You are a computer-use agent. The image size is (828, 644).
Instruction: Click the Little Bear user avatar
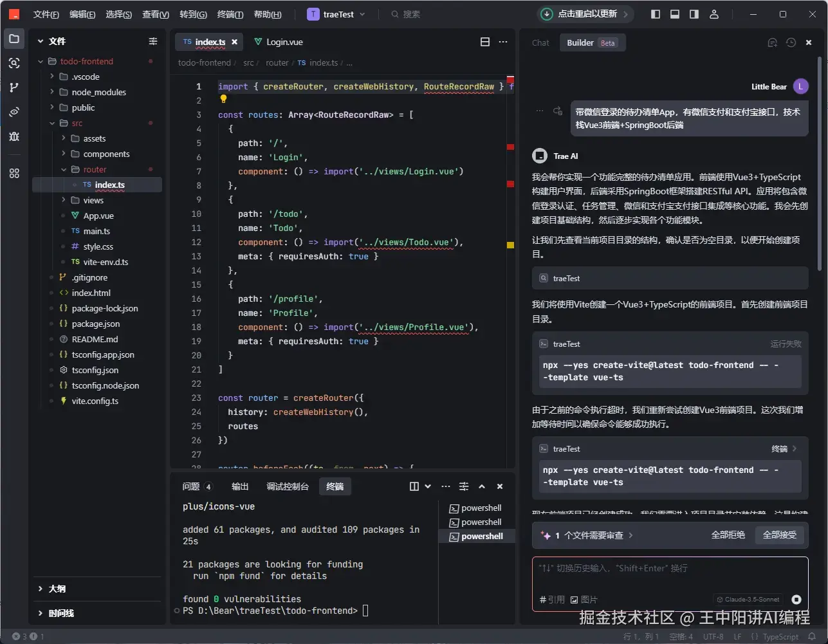(800, 86)
